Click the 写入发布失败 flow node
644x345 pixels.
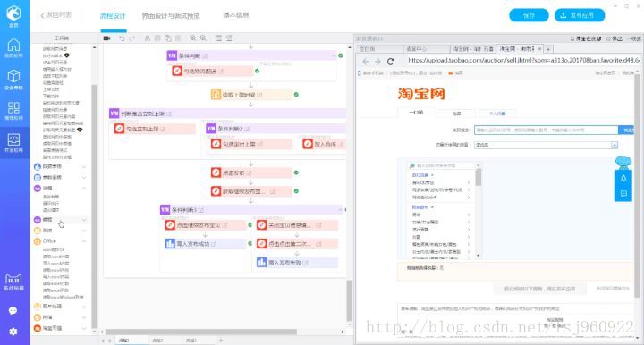(x=297, y=263)
